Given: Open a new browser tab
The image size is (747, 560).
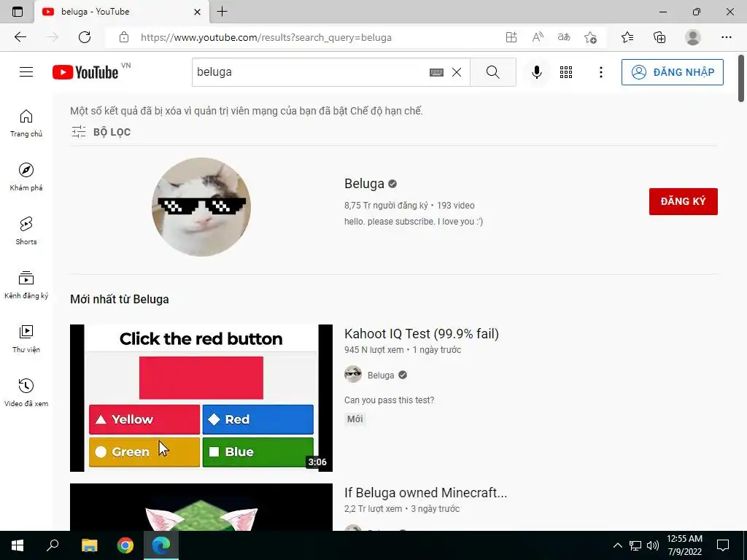Looking at the screenshot, I should tap(222, 12).
